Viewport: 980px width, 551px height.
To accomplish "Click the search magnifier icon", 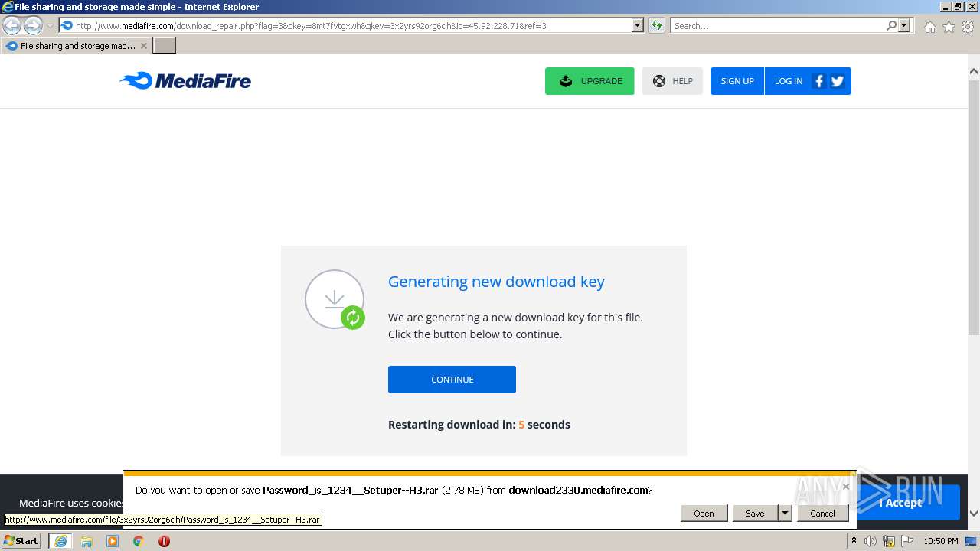I will pos(891,25).
